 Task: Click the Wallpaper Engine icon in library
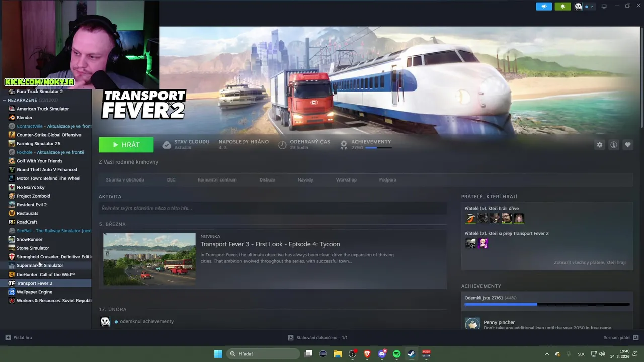click(x=12, y=292)
